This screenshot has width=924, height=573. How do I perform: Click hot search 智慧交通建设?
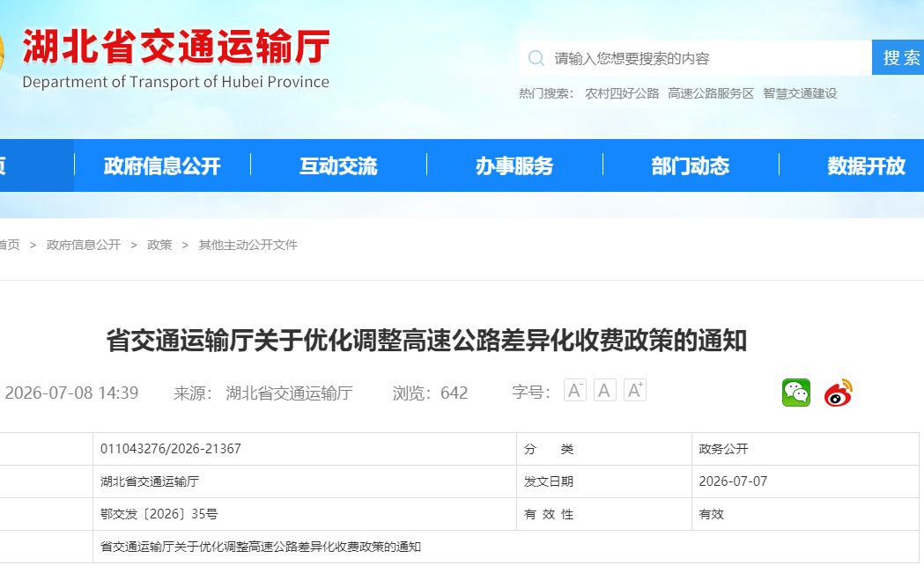click(x=800, y=93)
